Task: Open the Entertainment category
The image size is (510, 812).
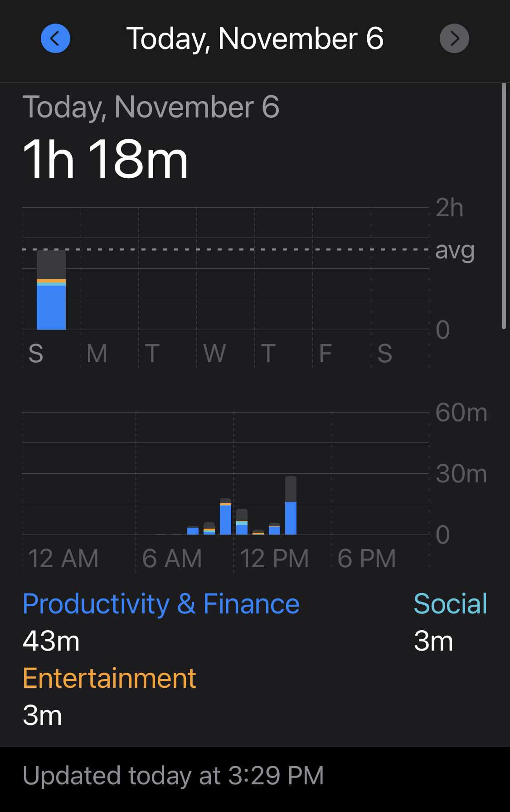Action: tap(109, 678)
